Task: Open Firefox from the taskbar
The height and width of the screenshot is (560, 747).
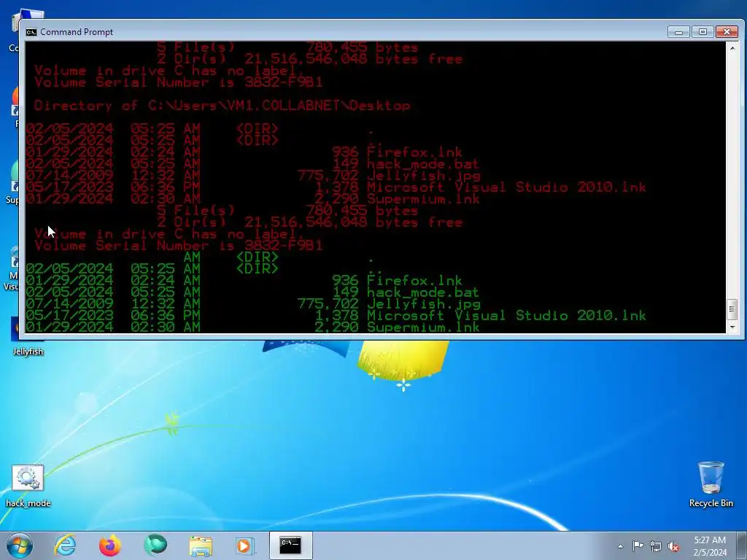Action: pyautogui.click(x=109, y=545)
